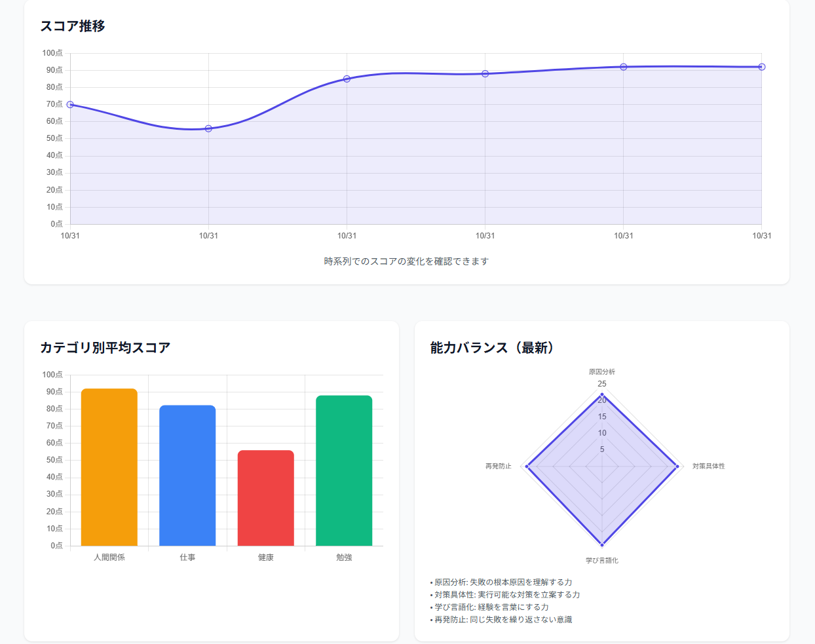
Task: Click the スコア推移 heading
Action: [x=73, y=26]
